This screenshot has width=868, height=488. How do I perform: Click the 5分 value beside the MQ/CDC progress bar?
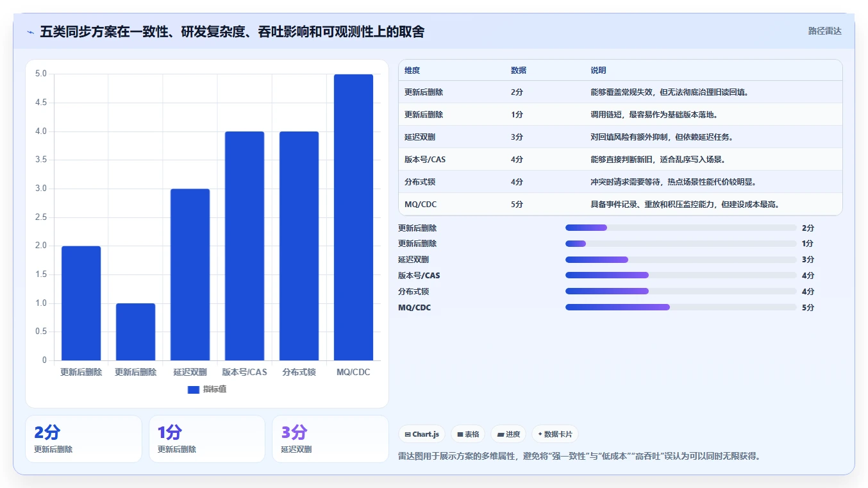point(808,308)
